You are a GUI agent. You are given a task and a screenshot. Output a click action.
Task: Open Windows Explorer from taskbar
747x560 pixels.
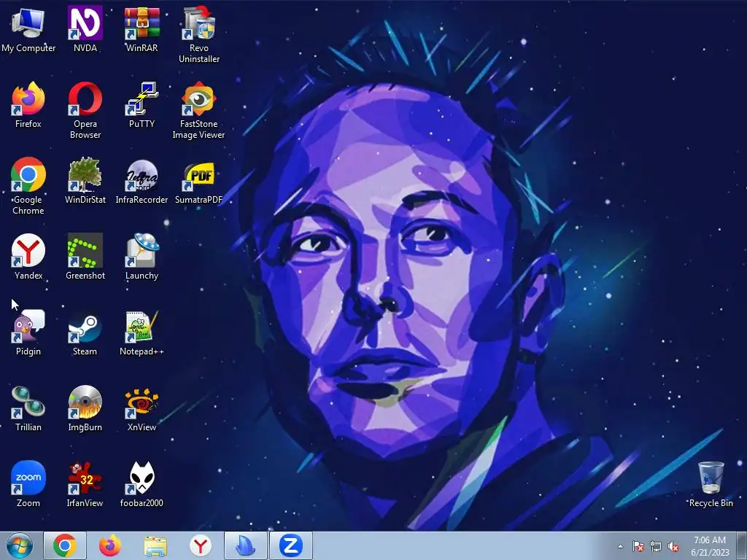[155, 545]
